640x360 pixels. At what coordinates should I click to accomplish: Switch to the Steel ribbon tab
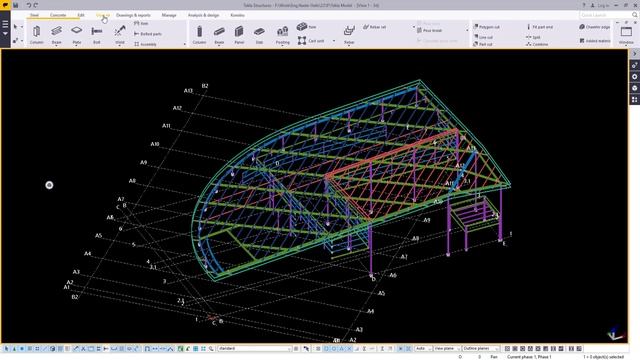tap(34, 15)
